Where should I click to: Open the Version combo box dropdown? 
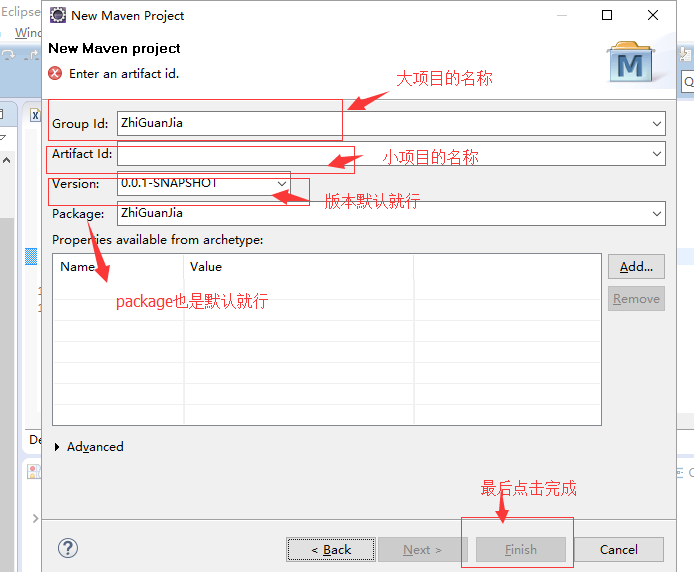281,183
